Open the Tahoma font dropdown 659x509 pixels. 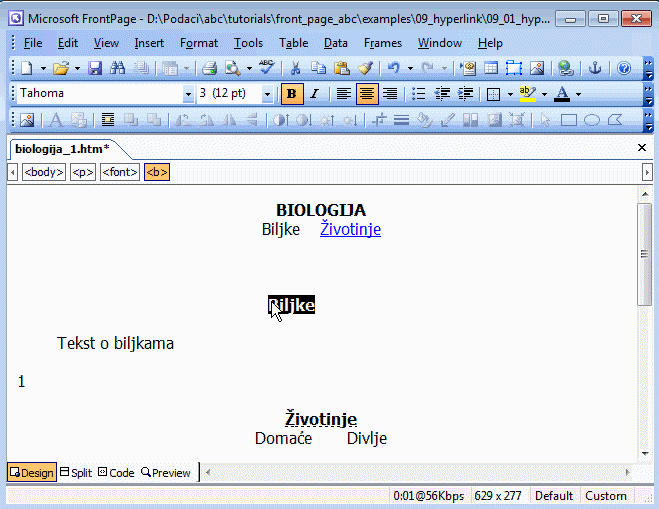188,94
